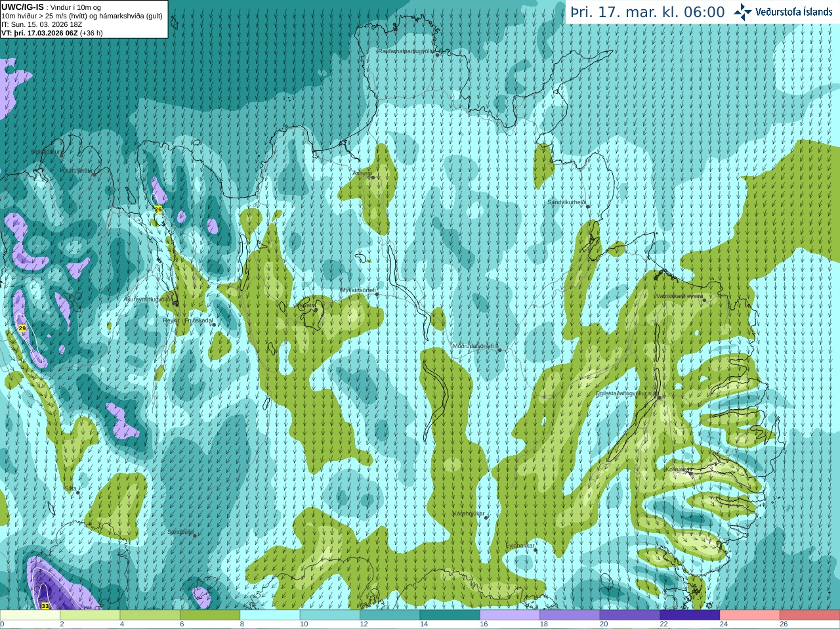The height and width of the screenshot is (629, 840).
Task: Select the Ólafsfjörður station label
Action: tap(77, 171)
